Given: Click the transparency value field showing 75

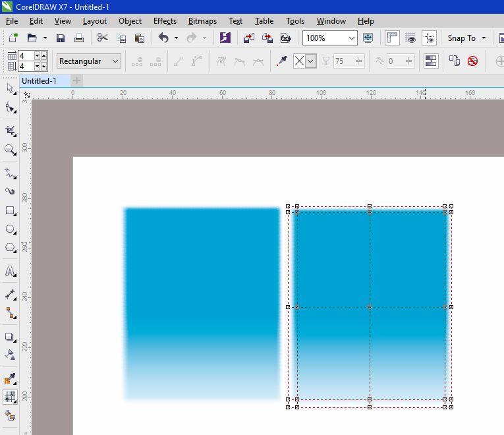Looking at the screenshot, I should [344, 61].
